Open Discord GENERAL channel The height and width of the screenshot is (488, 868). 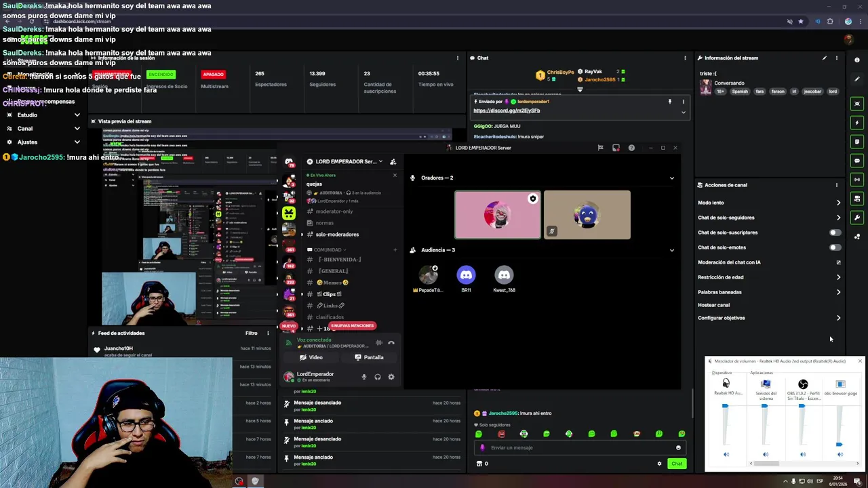point(333,271)
